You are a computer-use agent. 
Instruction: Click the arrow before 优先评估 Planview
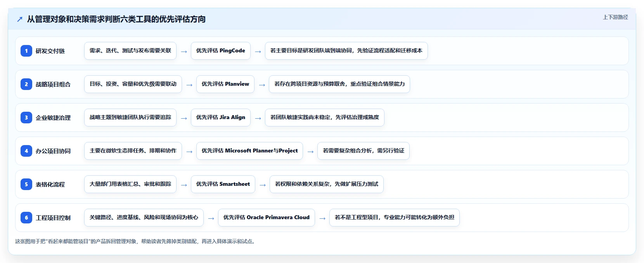pyautogui.click(x=189, y=85)
